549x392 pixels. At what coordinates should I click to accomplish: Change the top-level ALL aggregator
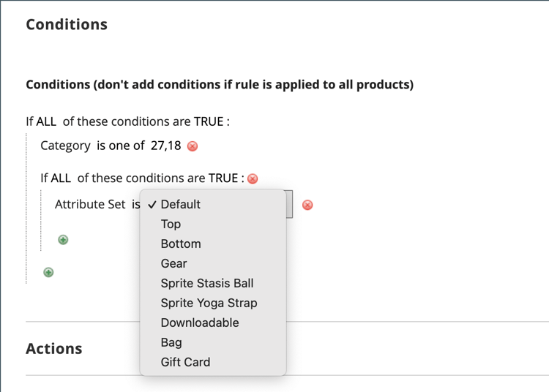tap(46, 121)
